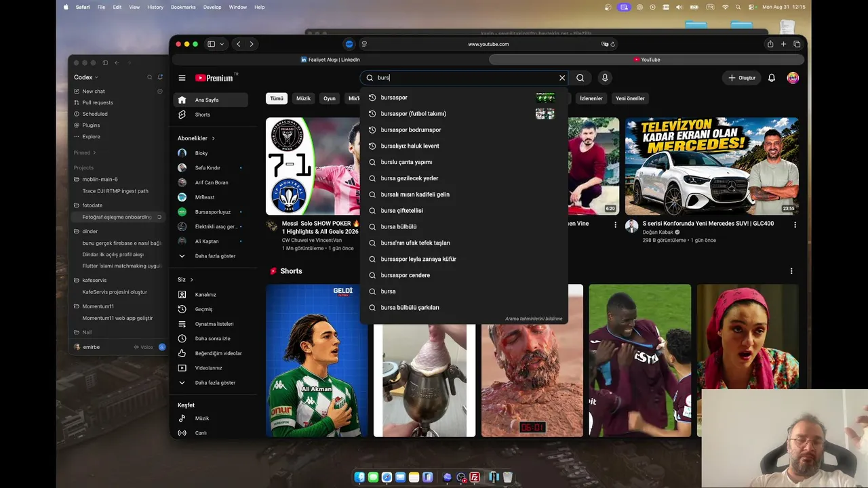Open Müzik under Keşfet
868x488 pixels.
[210, 418]
